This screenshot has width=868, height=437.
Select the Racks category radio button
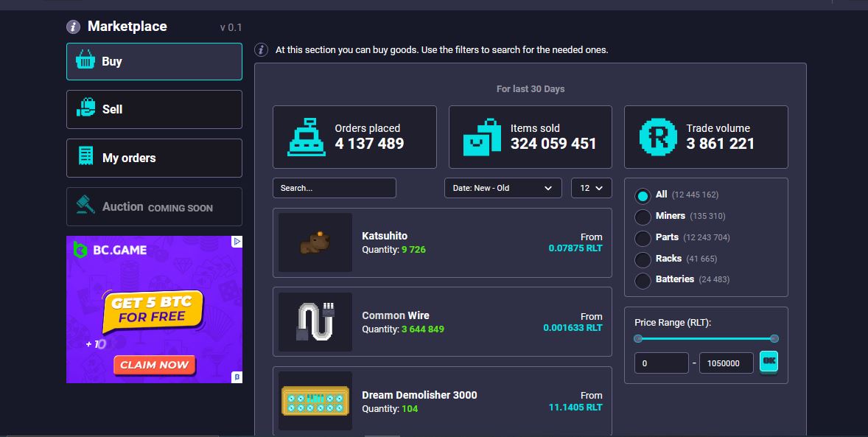(642, 259)
